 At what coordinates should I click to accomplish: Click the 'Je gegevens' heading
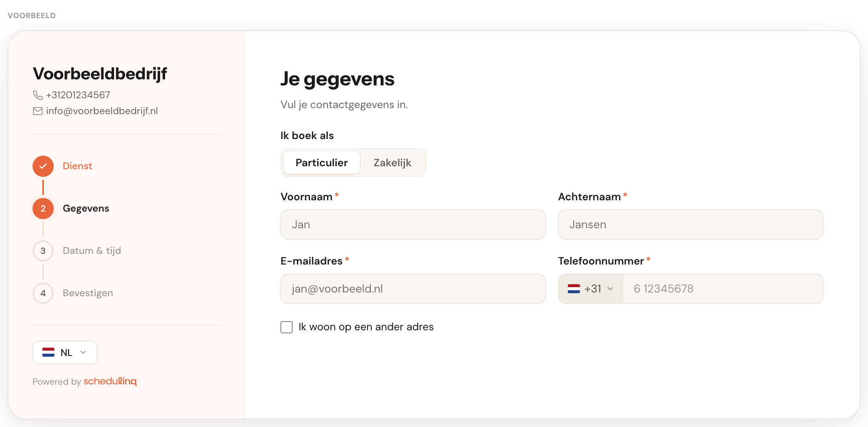tap(337, 79)
